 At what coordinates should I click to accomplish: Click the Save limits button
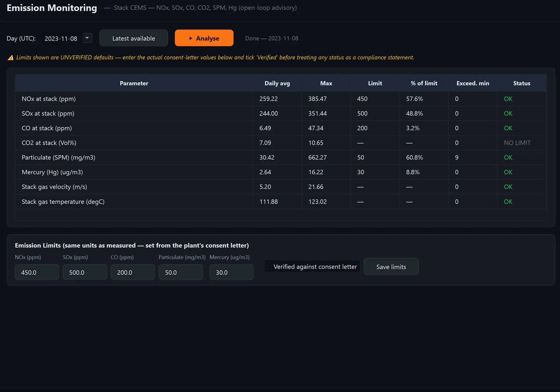coord(391,266)
